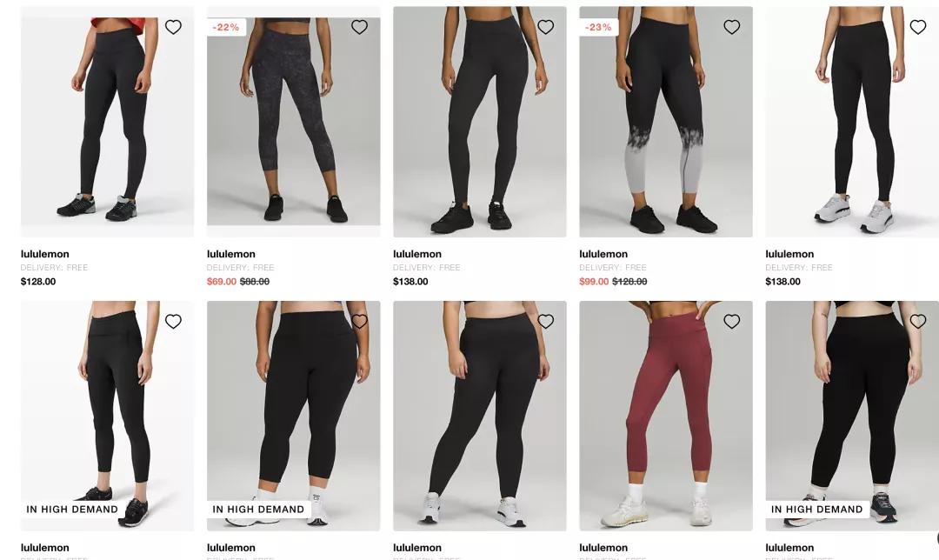This screenshot has height=560, width=939.
Task: Favorite the second-row first leggings in high demand
Action: (173, 322)
